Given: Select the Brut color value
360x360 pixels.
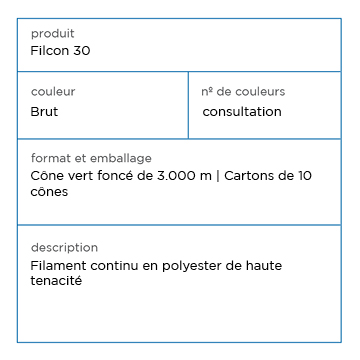Looking at the screenshot, I should (44, 111).
